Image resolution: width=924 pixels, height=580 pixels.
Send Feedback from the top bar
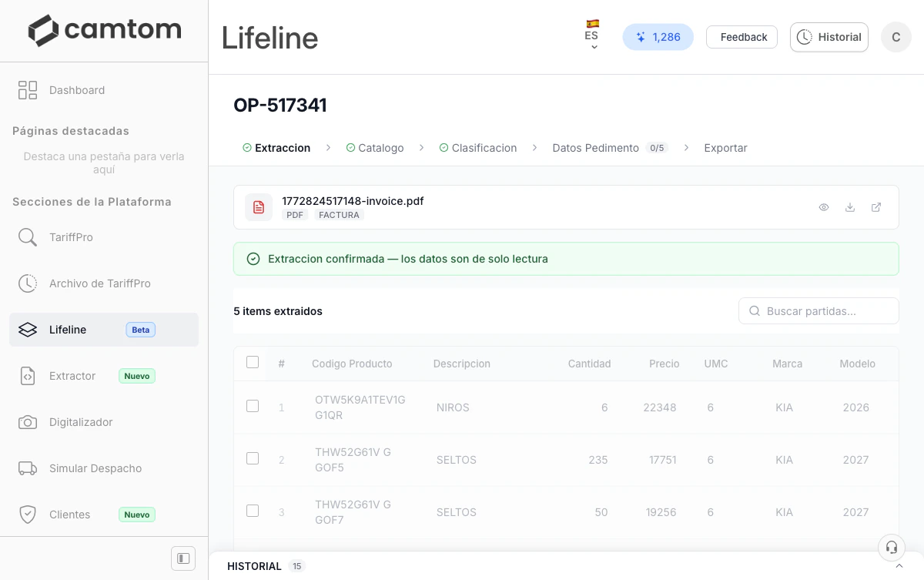click(x=741, y=36)
